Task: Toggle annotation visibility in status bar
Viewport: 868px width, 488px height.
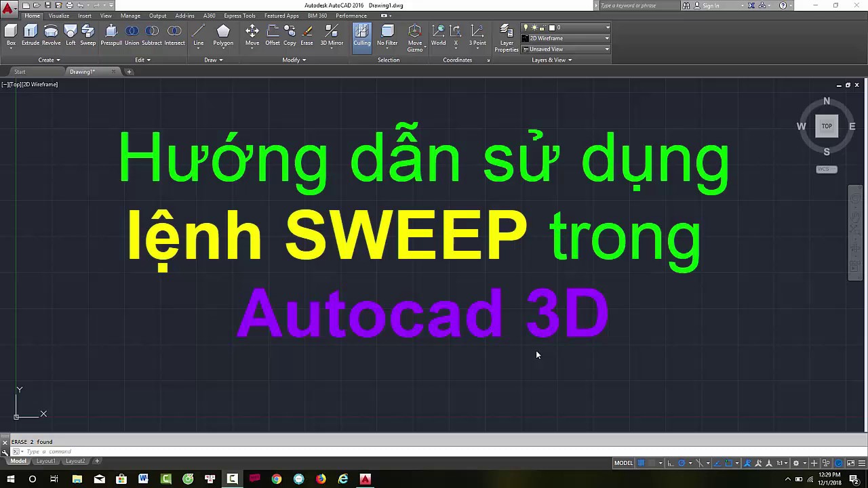Action: point(748,463)
